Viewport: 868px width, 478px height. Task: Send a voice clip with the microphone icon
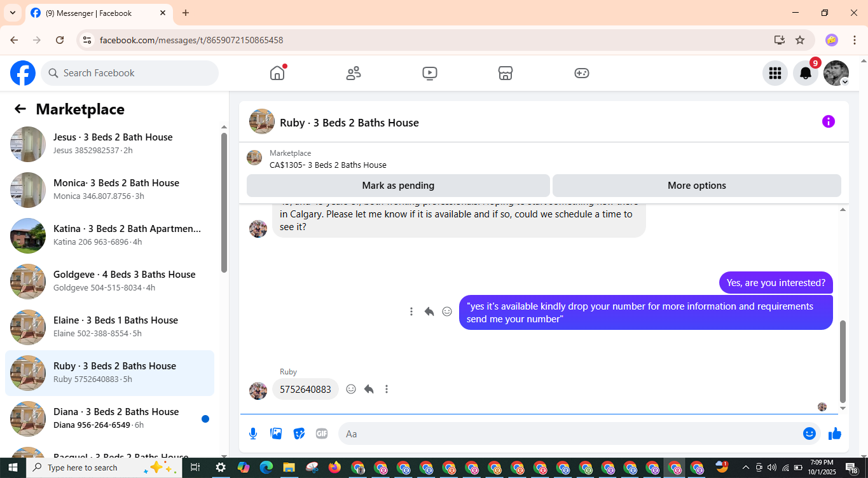(x=253, y=434)
